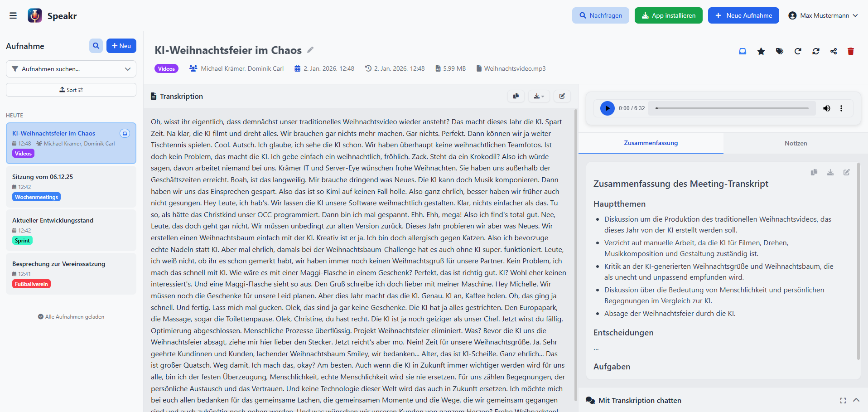Switch to the Notizen tab
The height and width of the screenshot is (412, 868).
click(796, 143)
